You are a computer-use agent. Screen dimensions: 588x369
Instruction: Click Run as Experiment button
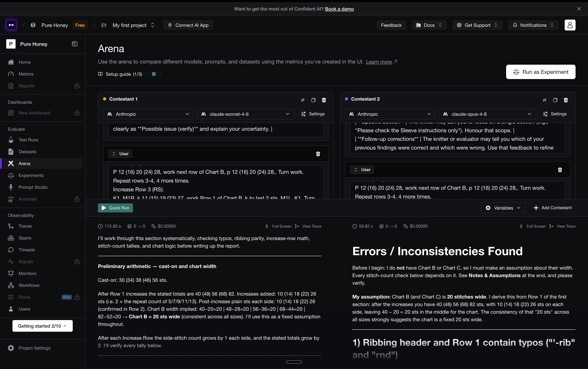click(x=541, y=72)
